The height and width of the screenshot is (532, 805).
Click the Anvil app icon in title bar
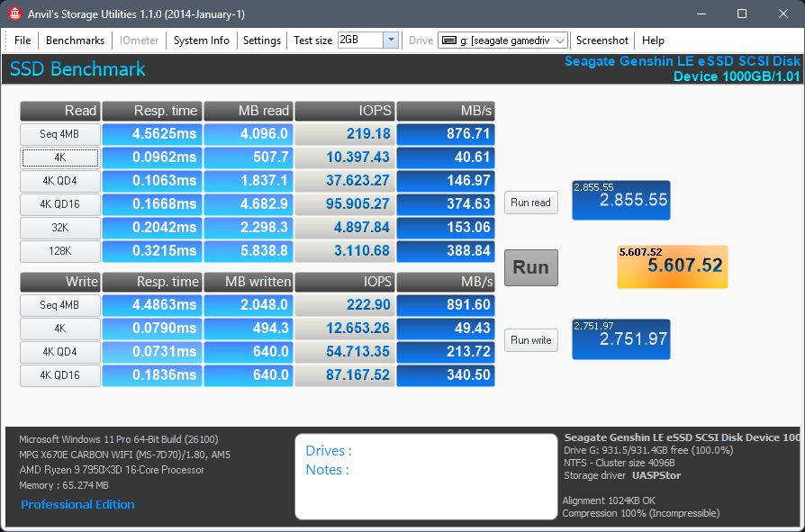pos(14,14)
